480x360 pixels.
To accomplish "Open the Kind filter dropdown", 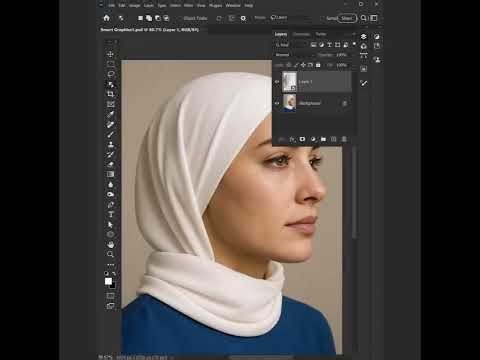I will coord(291,45).
